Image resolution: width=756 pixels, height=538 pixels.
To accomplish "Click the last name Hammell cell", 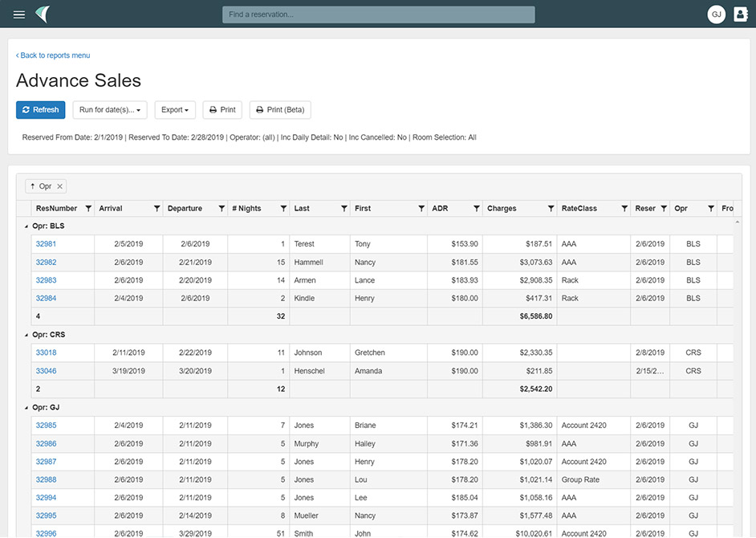I will click(x=319, y=263).
